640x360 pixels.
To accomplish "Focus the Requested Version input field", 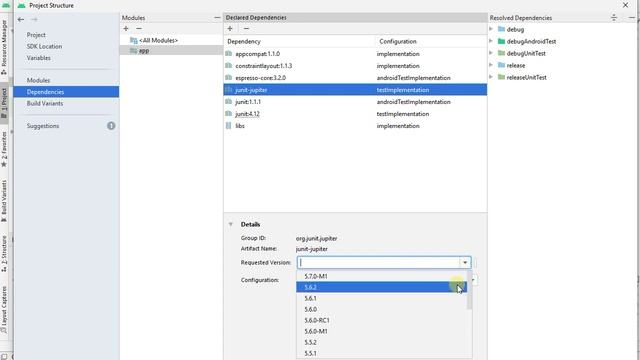I will [378, 262].
